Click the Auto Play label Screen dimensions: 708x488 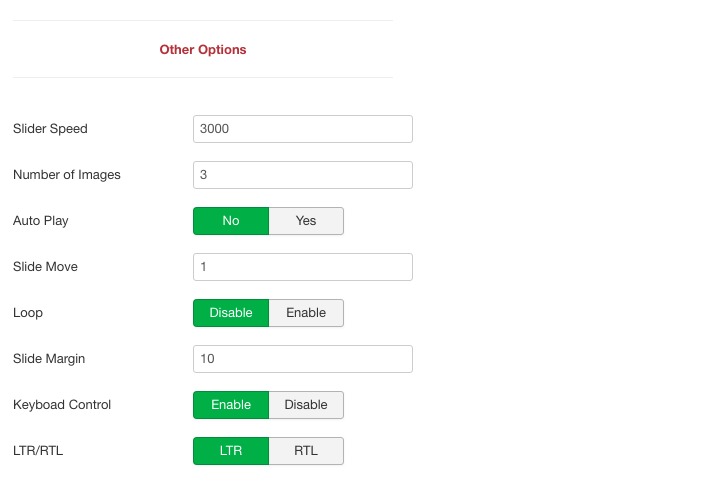pyautogui.click(x=41, y=221)
